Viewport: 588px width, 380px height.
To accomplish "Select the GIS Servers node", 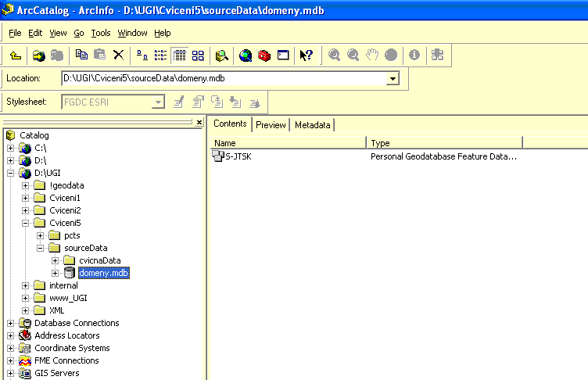I will click(56, 373).
